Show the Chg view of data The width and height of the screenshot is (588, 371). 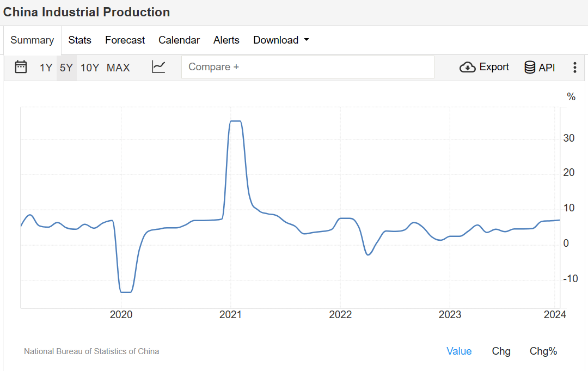501,351
